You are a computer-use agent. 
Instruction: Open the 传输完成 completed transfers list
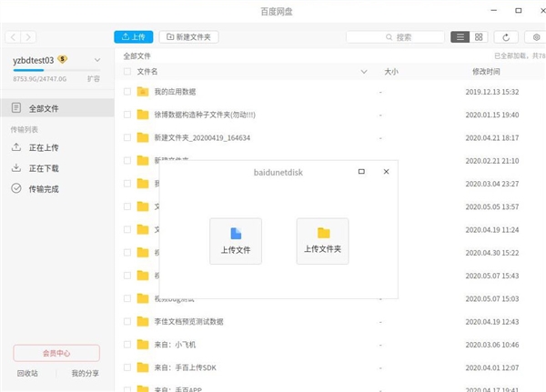pyautogui.click(x=43, y=188)
